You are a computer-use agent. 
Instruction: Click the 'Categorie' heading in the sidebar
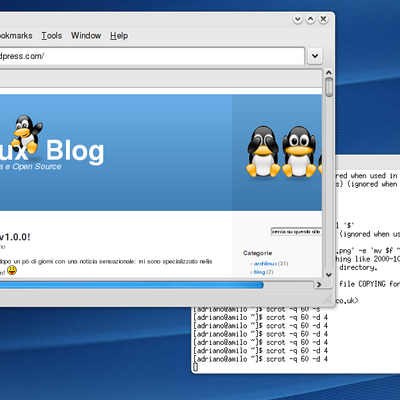tap(257, 253)
